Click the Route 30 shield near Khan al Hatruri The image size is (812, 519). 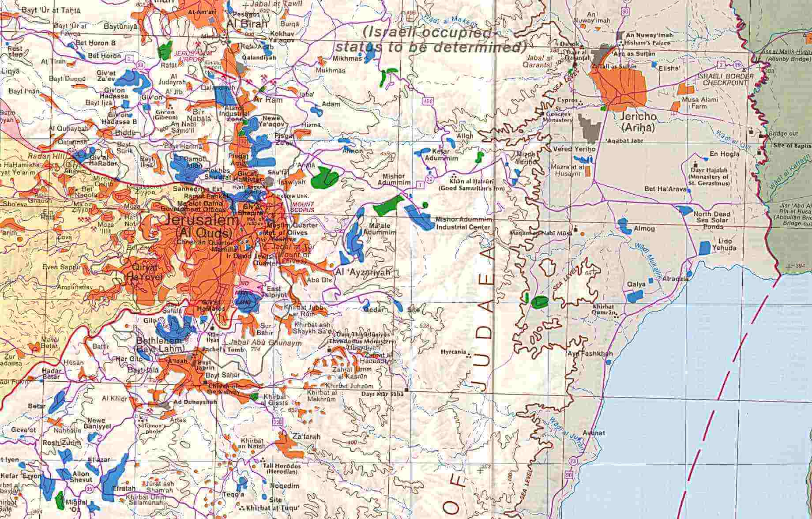pyautogui.click(x=429, y=178)
